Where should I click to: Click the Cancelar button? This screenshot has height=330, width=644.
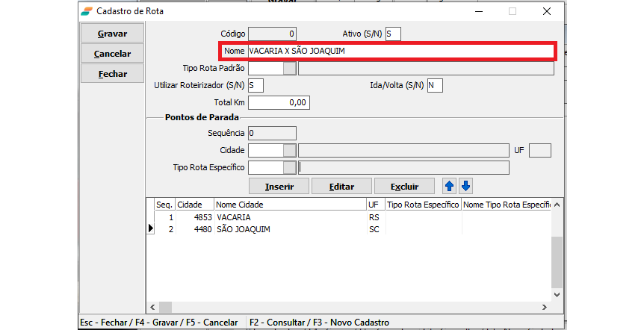point(112,54)
